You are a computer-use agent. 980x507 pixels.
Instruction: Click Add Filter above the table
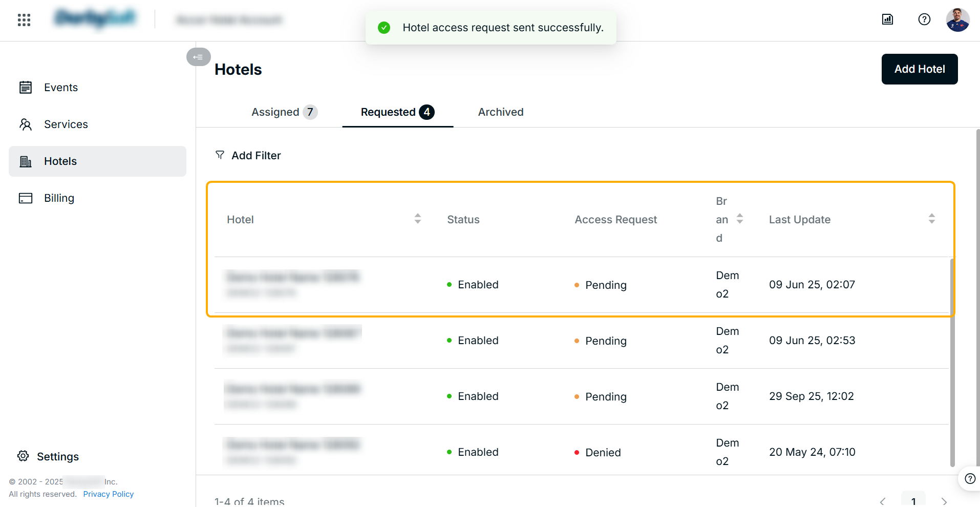click(248, 155)
